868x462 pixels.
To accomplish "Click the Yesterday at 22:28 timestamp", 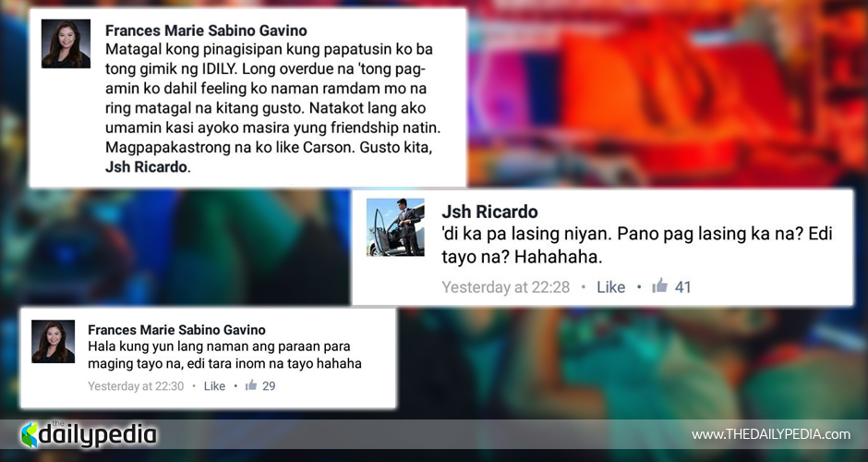I will click(x=505, y=287).
